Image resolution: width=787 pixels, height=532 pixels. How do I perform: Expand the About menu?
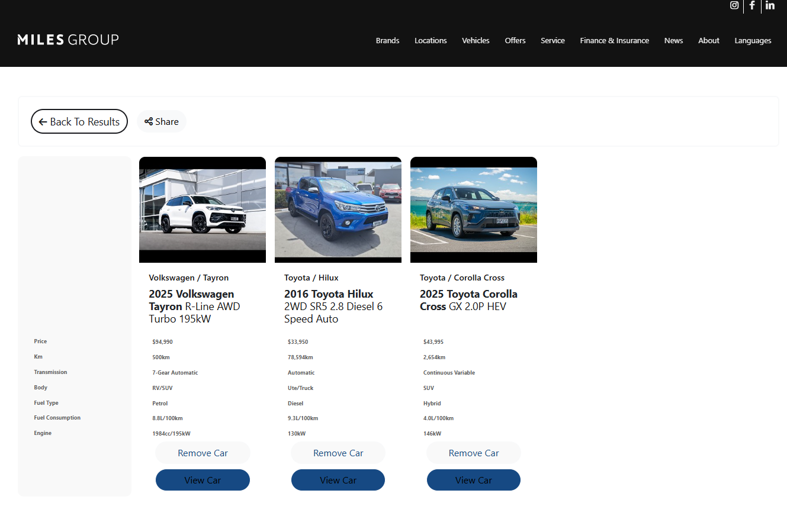[708, 40]
